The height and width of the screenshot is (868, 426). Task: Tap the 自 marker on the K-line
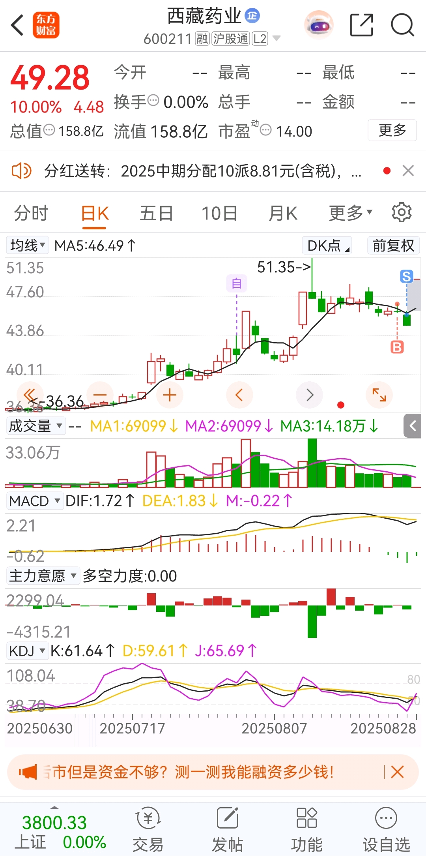click(237, 283)
